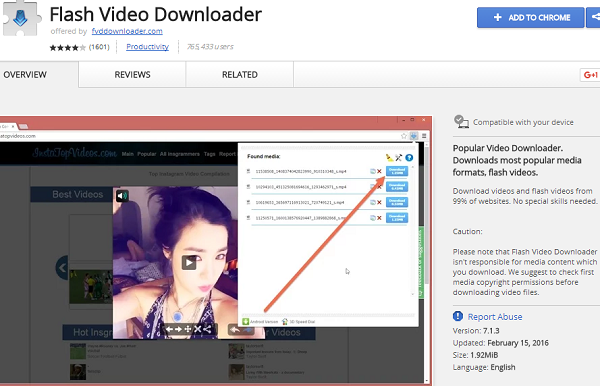
Task: Click the 'Size: 1.92MiB' text
Action: pos(475,355)
